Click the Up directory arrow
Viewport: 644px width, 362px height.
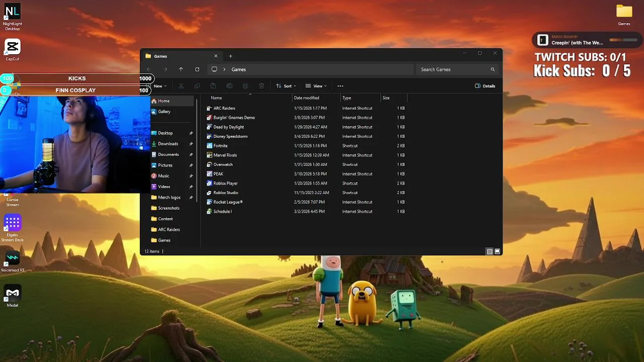(x=181, y=69)
